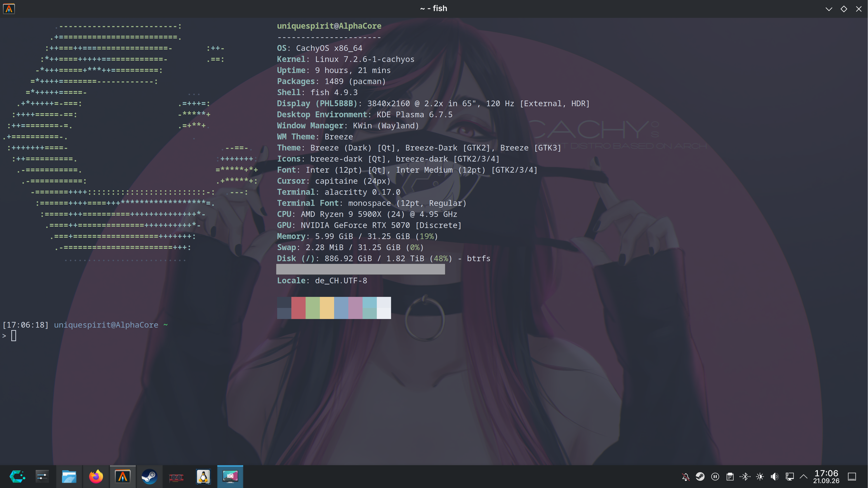Click the blue block in the color palette
The image size is (868, 488).
341,308
